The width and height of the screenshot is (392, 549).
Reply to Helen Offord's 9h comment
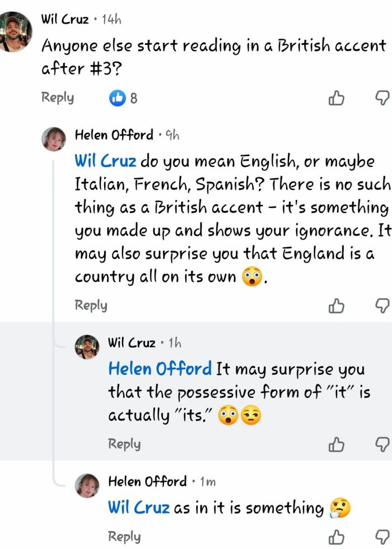(91, 305)
